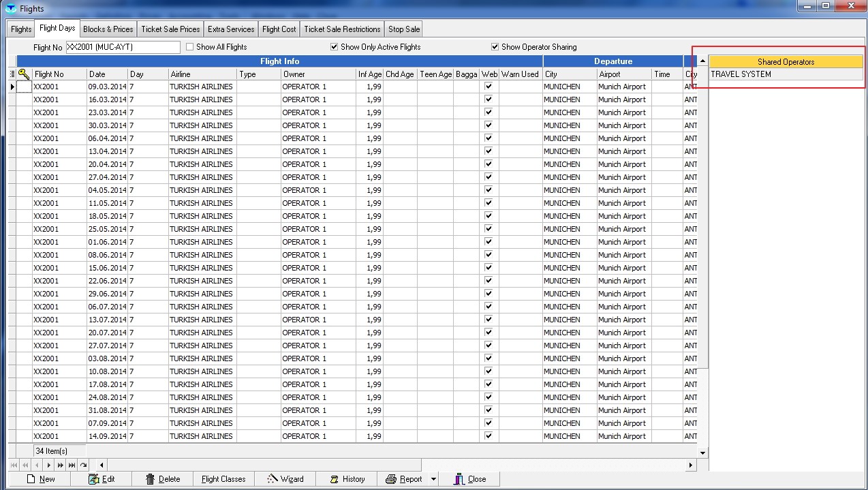Enable the Show All Flights checkbox

pyautogui.click(x=190, y=47)
